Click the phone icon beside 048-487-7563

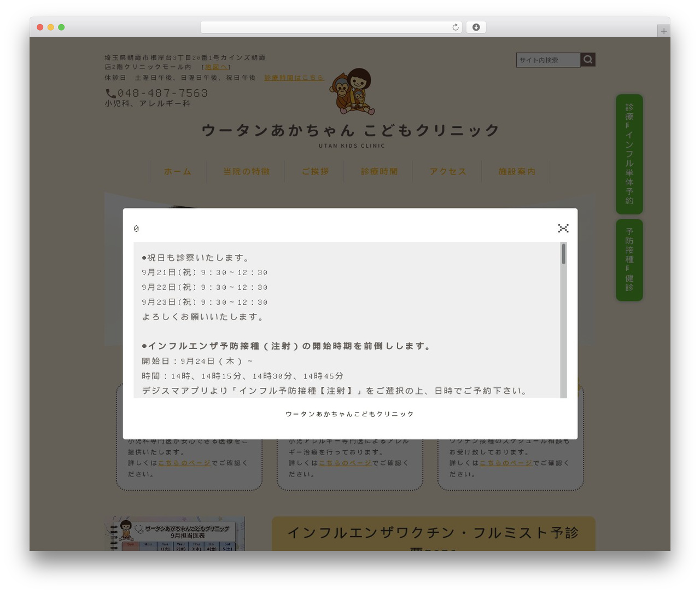point(110,94)
